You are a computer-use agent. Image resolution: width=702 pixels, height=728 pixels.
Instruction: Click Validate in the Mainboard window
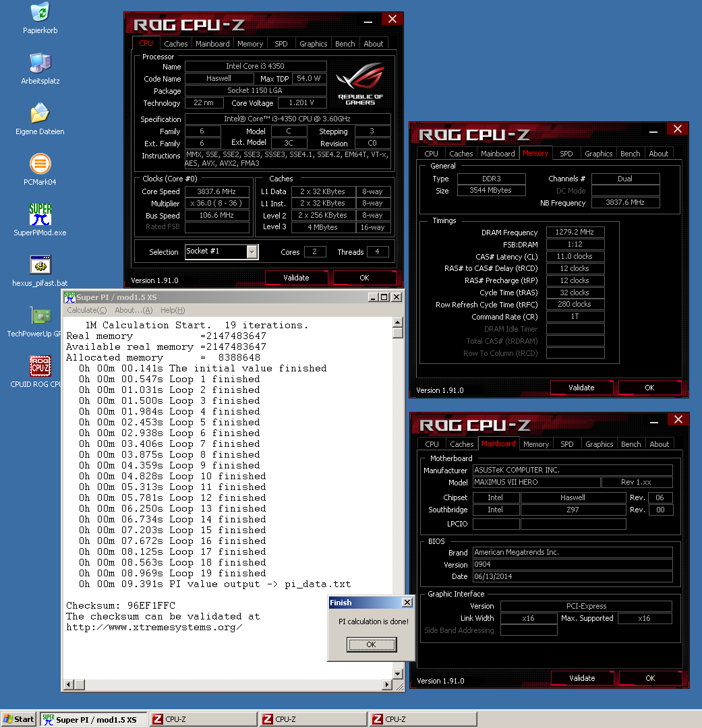[582, 678]
